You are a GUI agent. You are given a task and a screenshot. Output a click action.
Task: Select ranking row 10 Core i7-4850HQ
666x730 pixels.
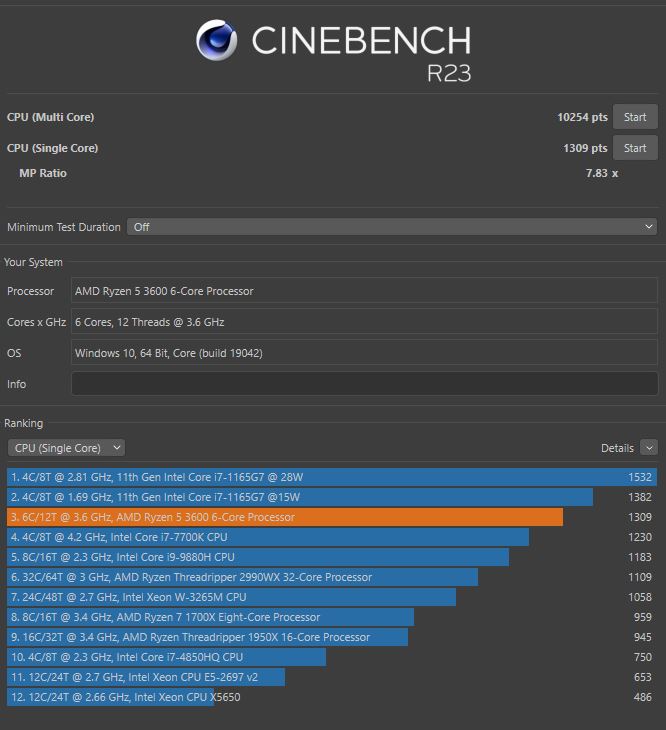tap(332, 657)
